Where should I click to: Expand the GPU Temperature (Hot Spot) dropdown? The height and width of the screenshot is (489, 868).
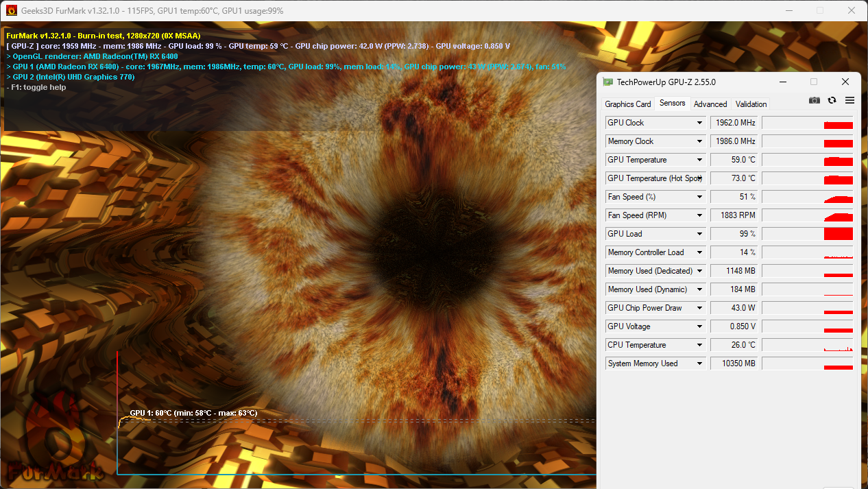pyautogui.click(x=699, y=178)
